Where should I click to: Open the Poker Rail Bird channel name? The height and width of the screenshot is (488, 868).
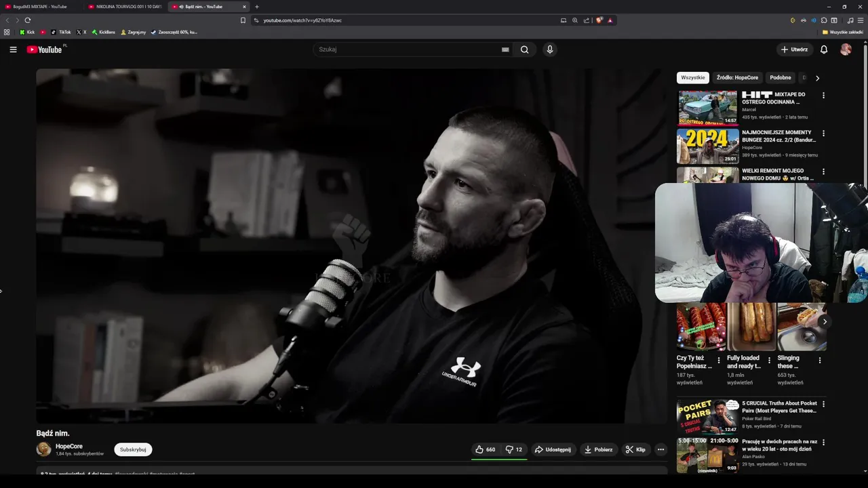pyautogui.click(x=757, y=419)
